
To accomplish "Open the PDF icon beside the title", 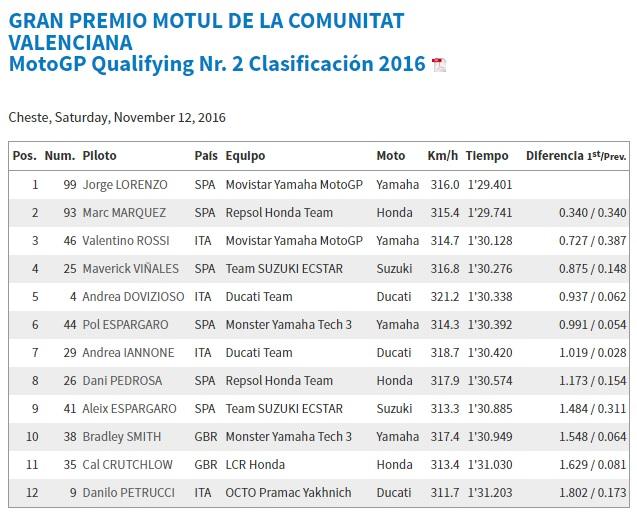I will (439, 65).
